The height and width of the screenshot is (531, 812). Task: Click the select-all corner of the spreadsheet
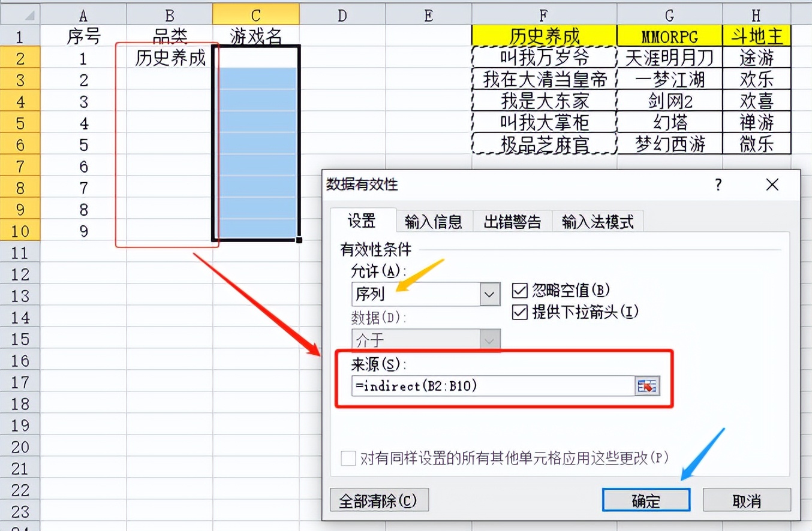(20, 14)
